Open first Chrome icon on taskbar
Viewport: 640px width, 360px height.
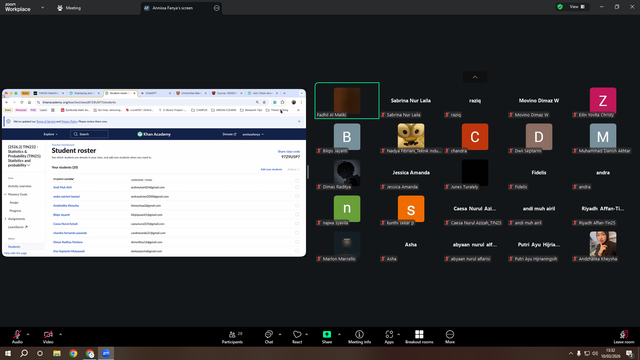(73, 353)
